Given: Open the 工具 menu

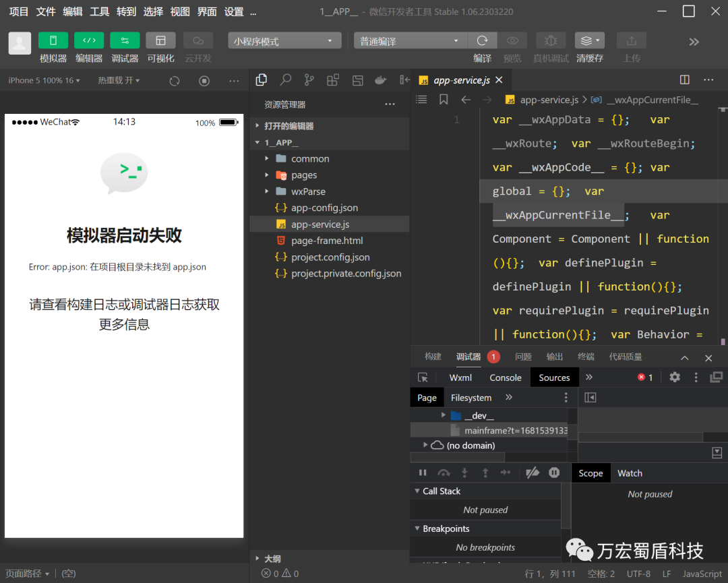Looking at the screenshot, I should pos(99,11).
